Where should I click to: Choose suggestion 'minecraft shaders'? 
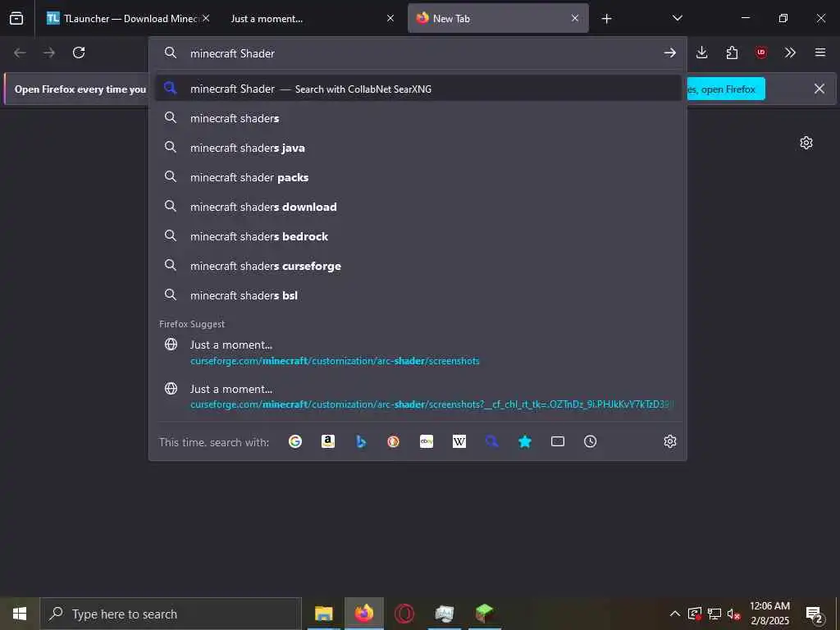click(x=418, y=118)
